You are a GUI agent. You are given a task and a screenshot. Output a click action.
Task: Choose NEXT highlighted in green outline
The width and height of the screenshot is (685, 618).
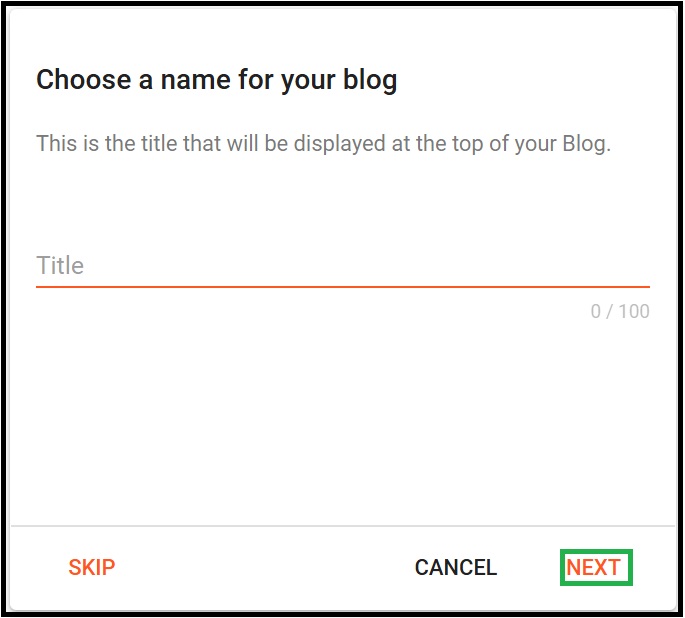(x=594, y=568)
